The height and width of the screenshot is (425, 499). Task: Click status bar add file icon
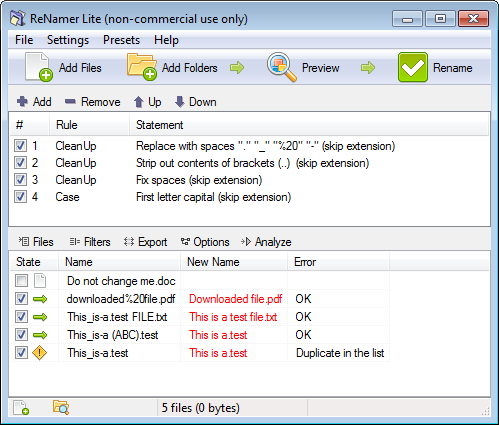click(21, 408)
